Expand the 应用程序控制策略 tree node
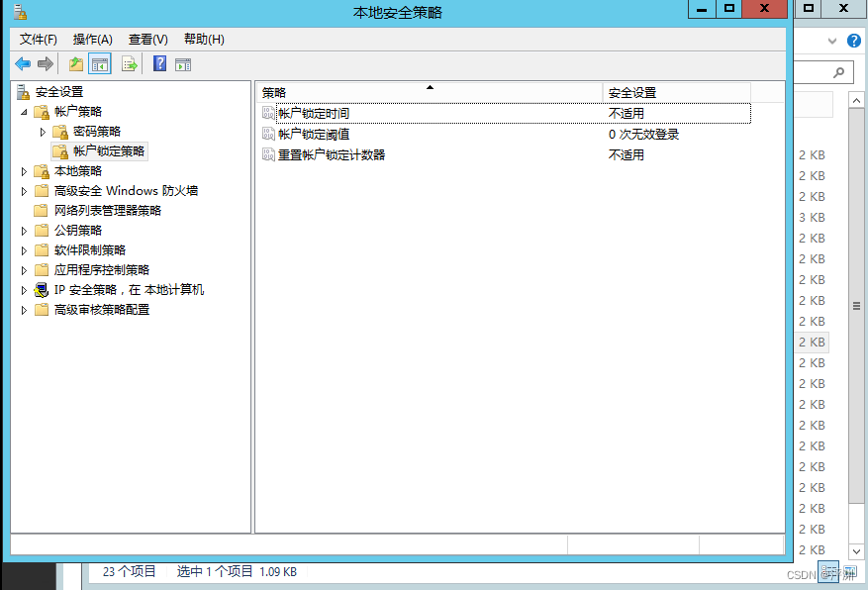This screenshot has height=590, width=868. (24, 270)
